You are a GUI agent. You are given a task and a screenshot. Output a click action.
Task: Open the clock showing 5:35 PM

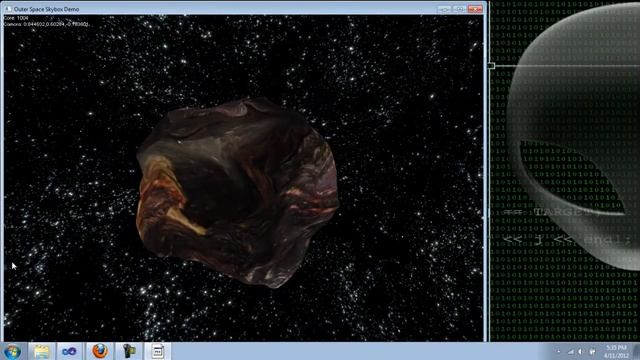click(616, 351)
